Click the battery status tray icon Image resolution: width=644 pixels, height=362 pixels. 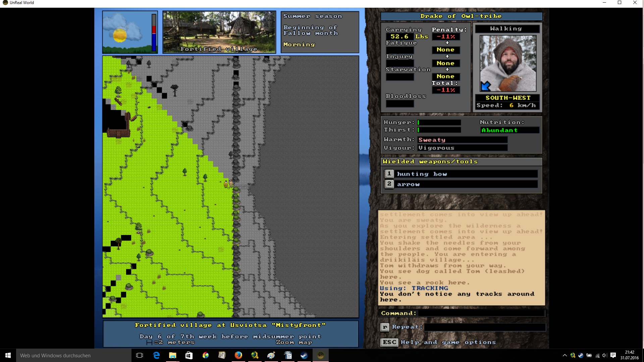pyautogui.click(x=589, y=355)
